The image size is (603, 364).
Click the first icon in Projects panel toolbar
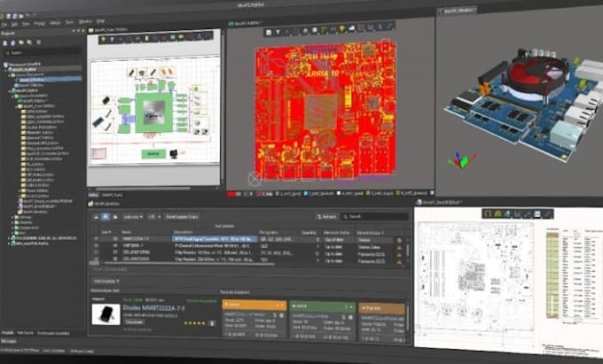click(x=5, y=43)
